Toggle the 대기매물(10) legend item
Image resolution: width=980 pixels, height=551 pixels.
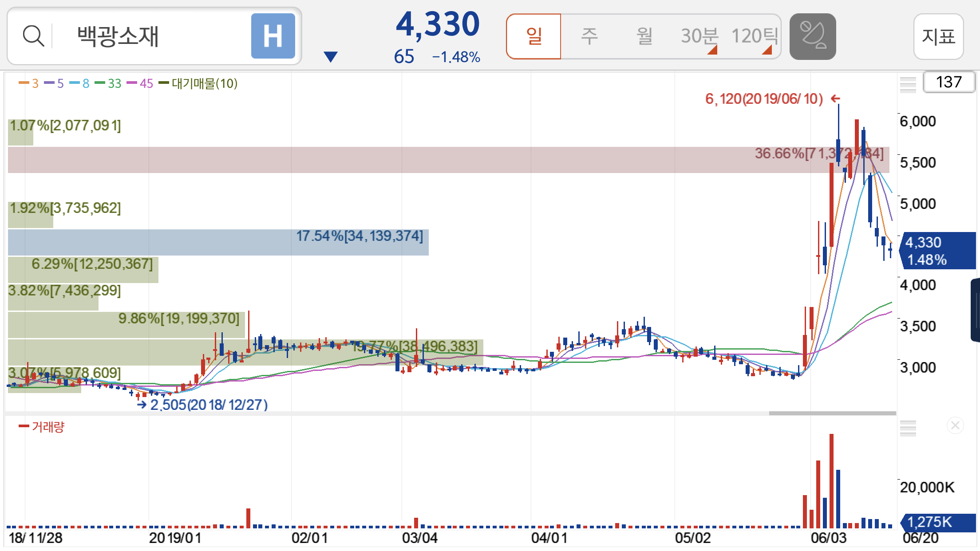click(199, 83)
